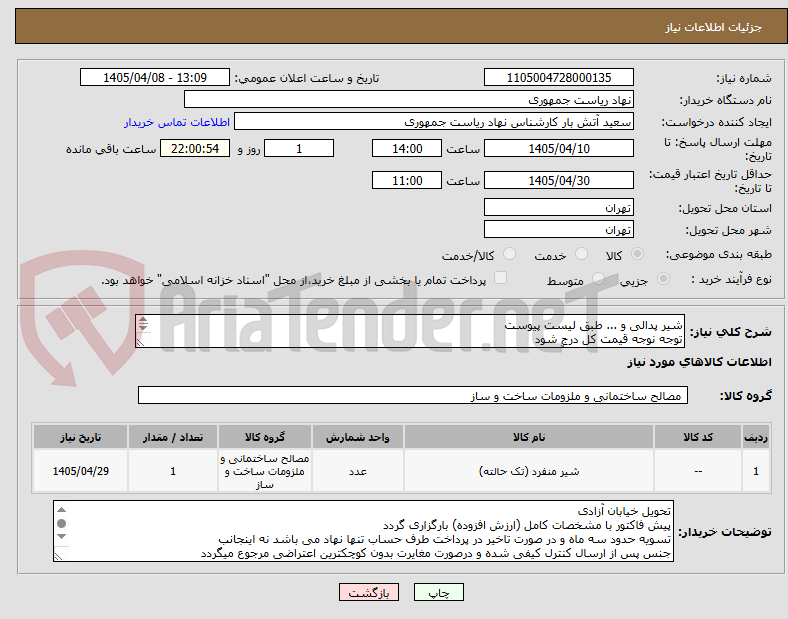The image size is (788, 619).
Task: Click the جزئیات اطلاعات نیاز header title
Action: click(714, 27)
